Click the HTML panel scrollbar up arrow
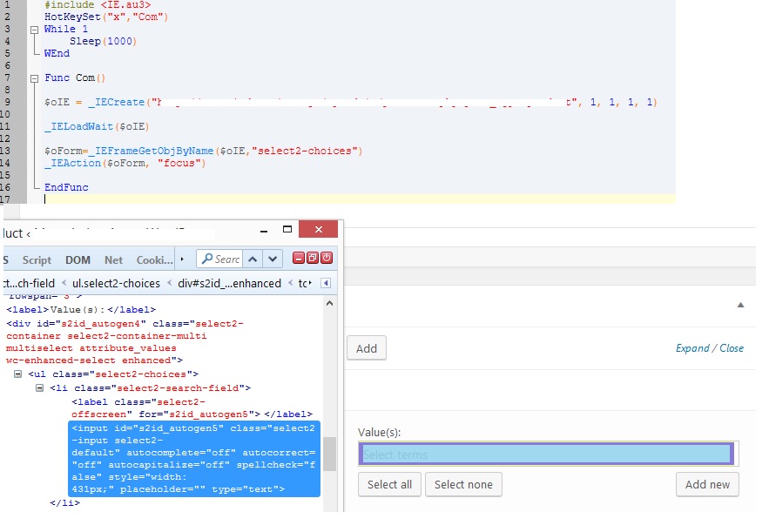Screen dimensions: 769x532 coord(329,304)
